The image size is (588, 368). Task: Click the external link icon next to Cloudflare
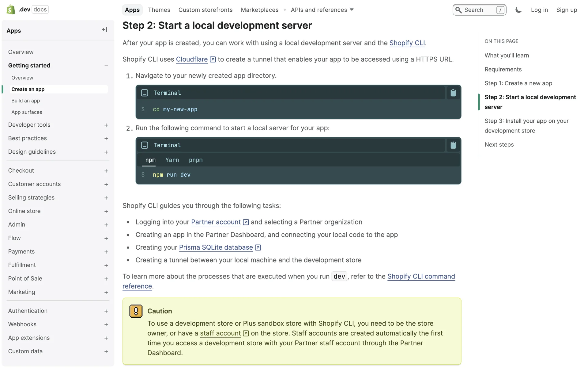213,59
